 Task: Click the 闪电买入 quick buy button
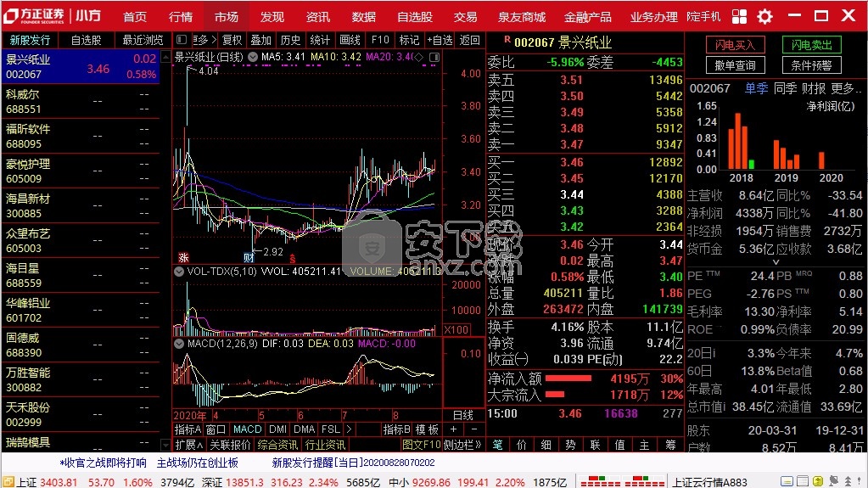point(735,45)
